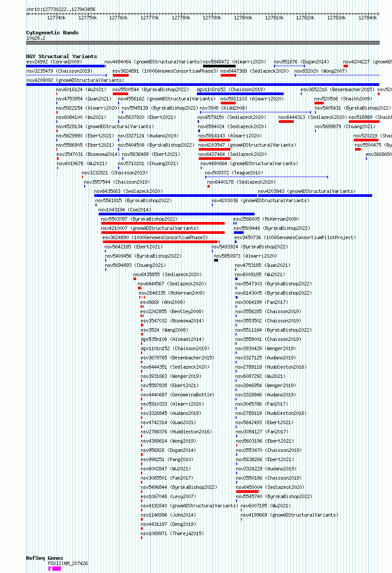Click the 127740k ruler tick label
Screen dimensions: 392x573
(56, 18)
